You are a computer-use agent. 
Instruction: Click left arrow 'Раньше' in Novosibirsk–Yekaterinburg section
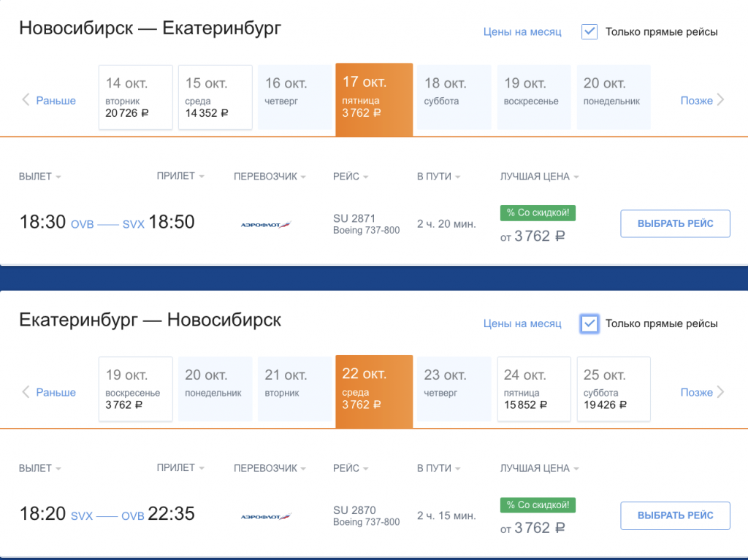[x=48, y=101]
